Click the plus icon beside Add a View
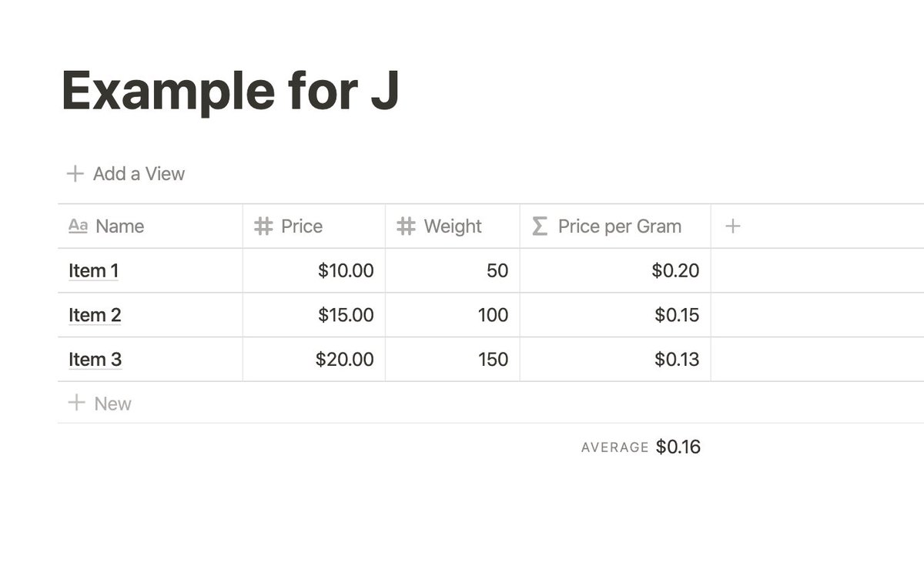Viewport: 924px width, 573px height. point(75,174)
